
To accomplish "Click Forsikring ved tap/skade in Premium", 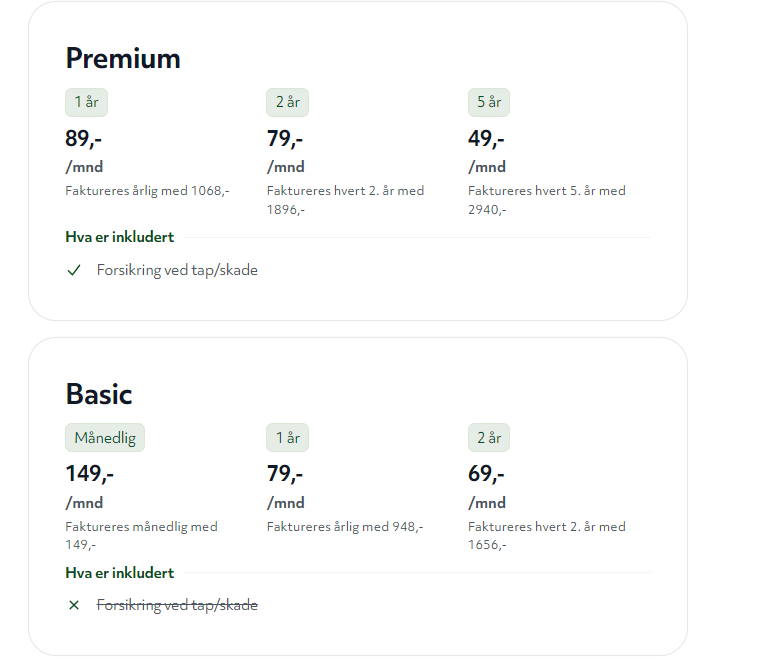I will (177, 270).
